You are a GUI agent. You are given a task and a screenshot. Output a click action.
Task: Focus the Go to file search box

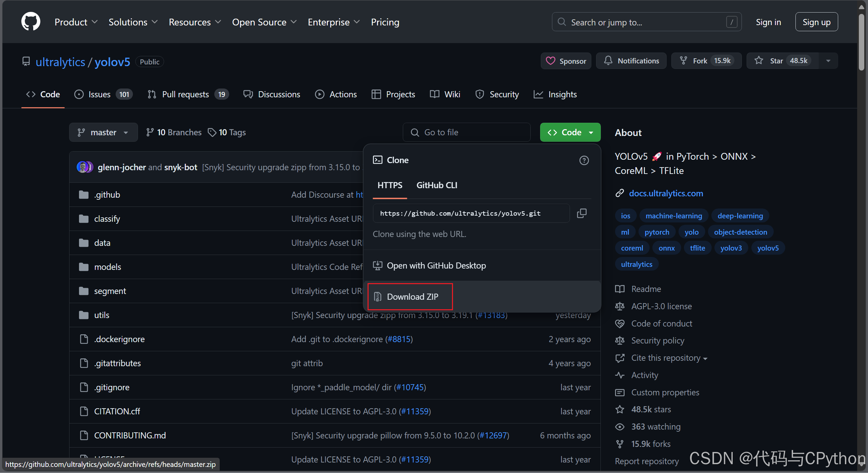coord(467,132)
